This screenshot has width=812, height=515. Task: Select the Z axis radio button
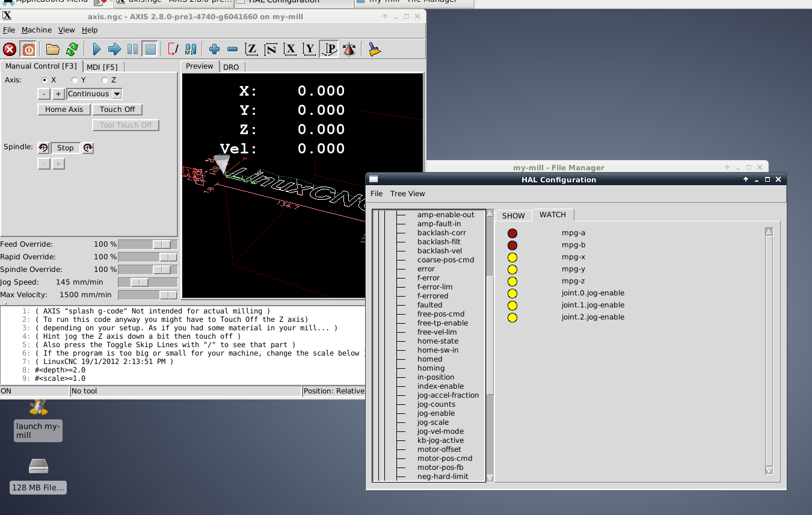tap(105, 80)
